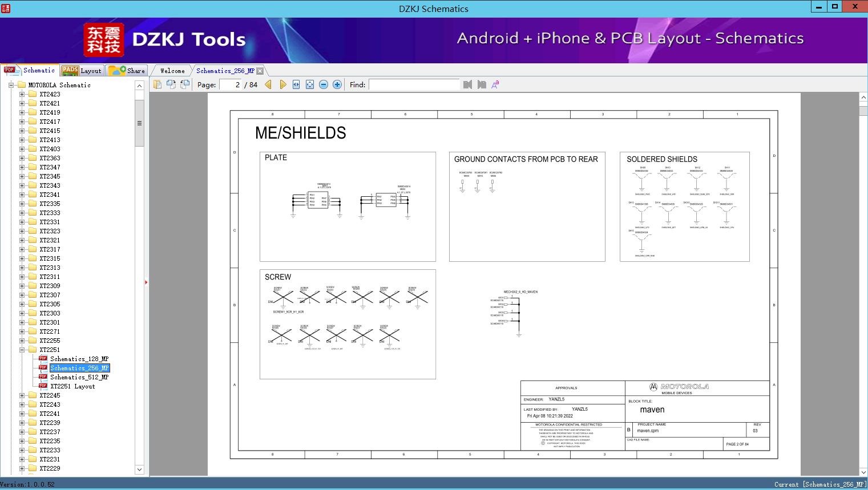The width and height of the screenshot is (868, 490).
Task: Click the PDF icon for XT2251 Layout
Action: tap(43, 386)
